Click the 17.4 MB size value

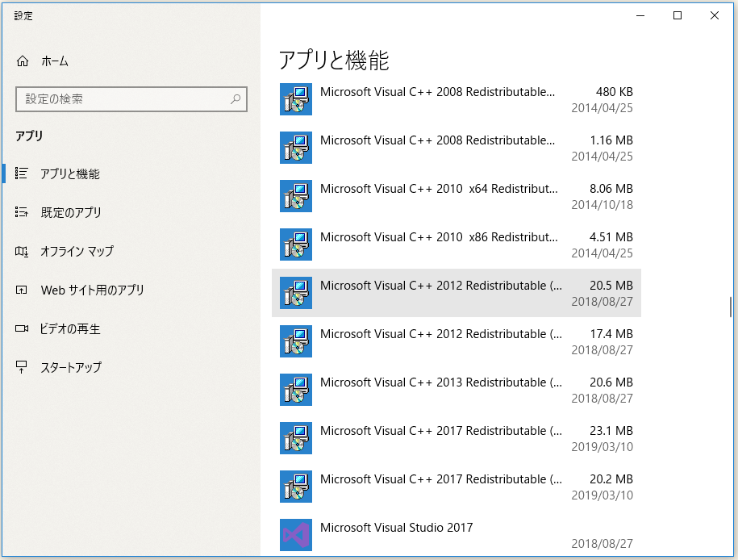[x=611, y=334]
